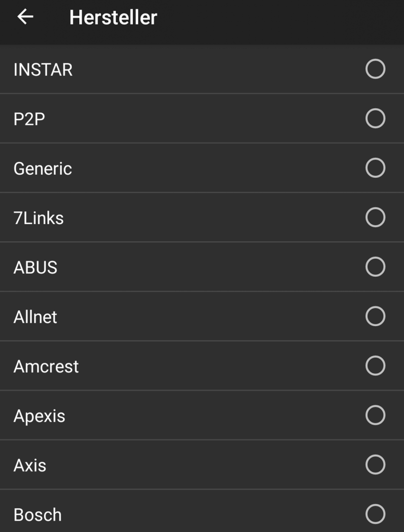Tap the 7Links label text
Image resolution: width=404 pixels, height=532 pixels.
click(38, 218)
